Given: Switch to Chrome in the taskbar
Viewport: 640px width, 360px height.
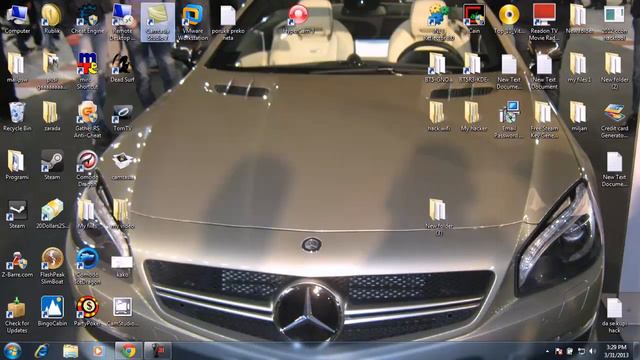Looking at the screenshot, I should pos(128,351).
